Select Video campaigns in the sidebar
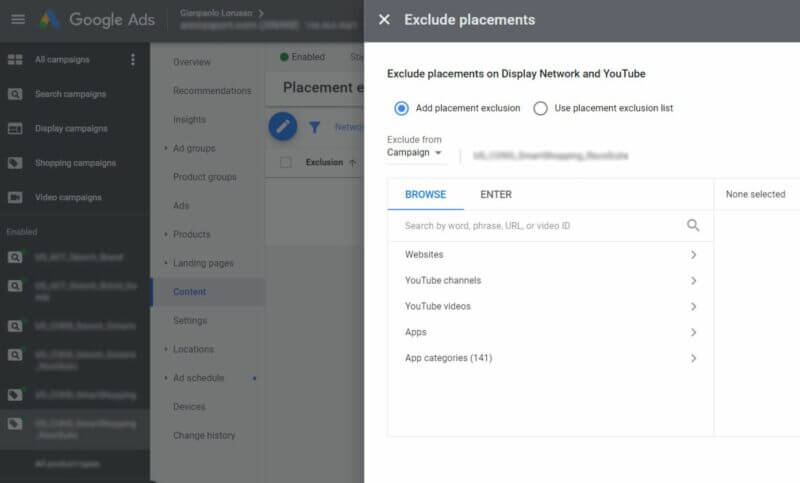Viewport: 800px width, 483px height. point(67,197)
